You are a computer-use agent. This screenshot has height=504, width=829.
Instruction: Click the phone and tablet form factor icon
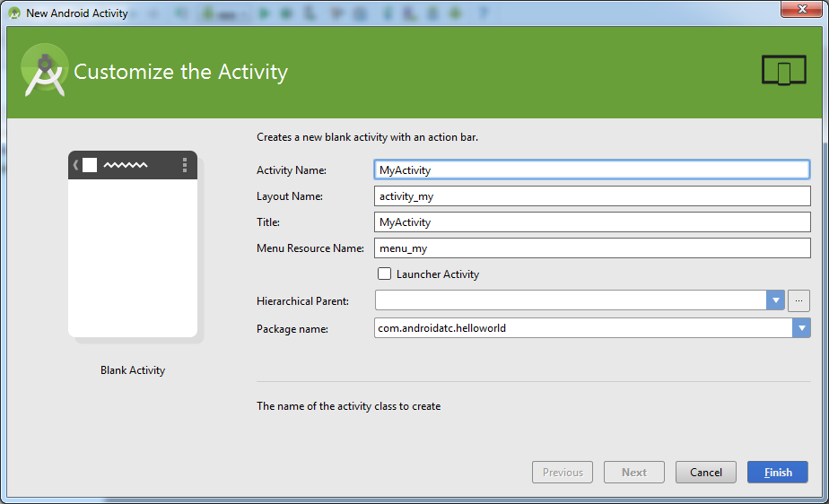coord(783,70)
